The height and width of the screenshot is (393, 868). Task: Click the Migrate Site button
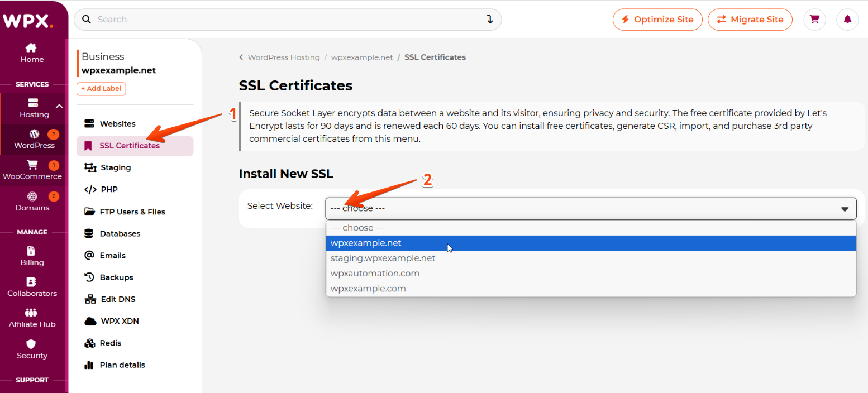750,20
